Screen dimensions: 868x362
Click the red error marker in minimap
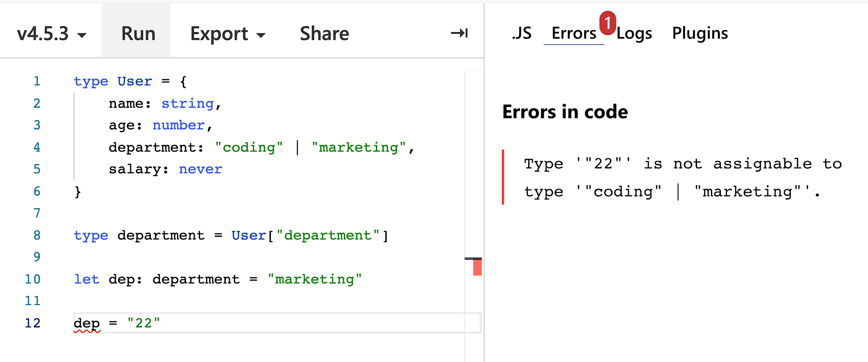(x=477, y=268)
